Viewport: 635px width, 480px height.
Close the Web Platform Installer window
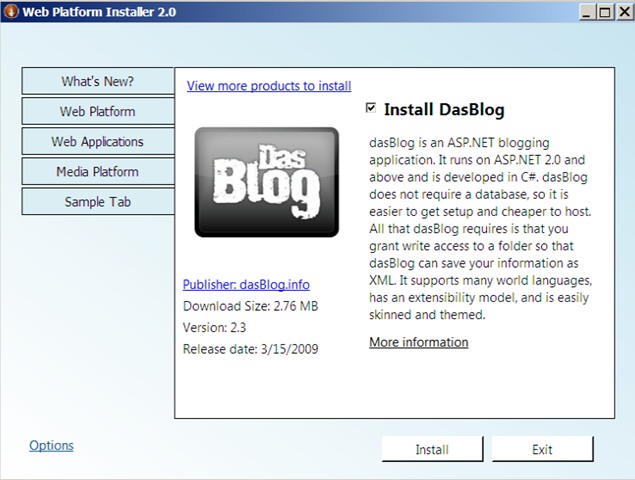click(624, 12)
